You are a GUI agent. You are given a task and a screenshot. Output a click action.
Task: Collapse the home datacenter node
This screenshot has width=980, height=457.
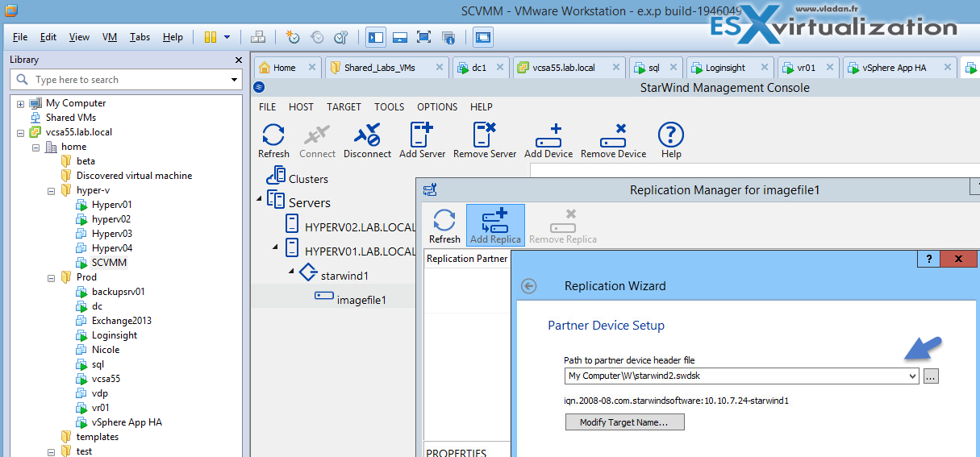(x=35, y=147)
